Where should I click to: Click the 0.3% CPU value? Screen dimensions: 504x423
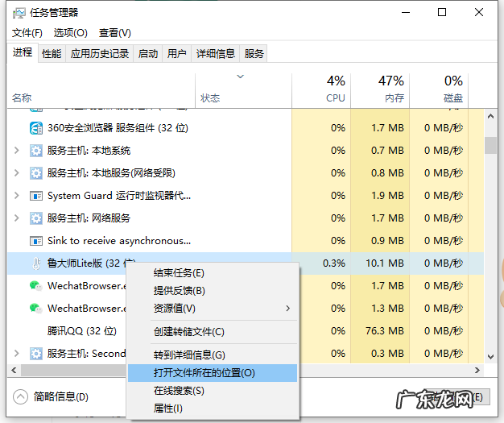334,263
